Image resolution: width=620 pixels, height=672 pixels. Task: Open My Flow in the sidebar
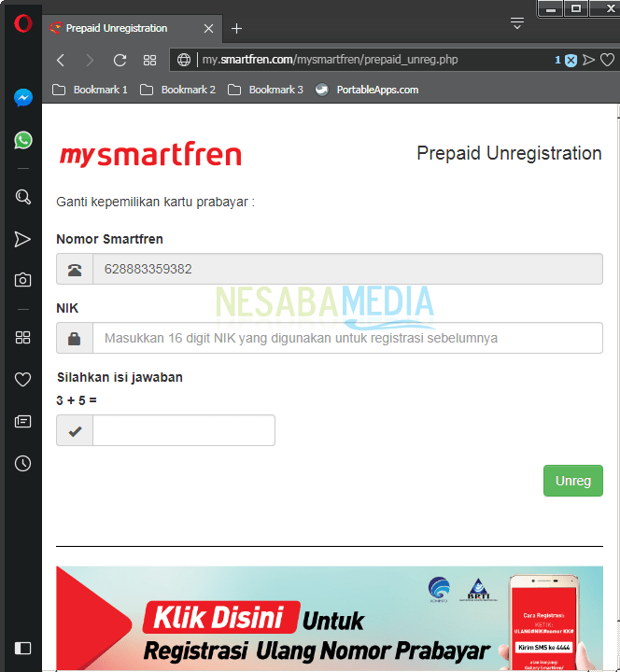click(x=22, y=239)
